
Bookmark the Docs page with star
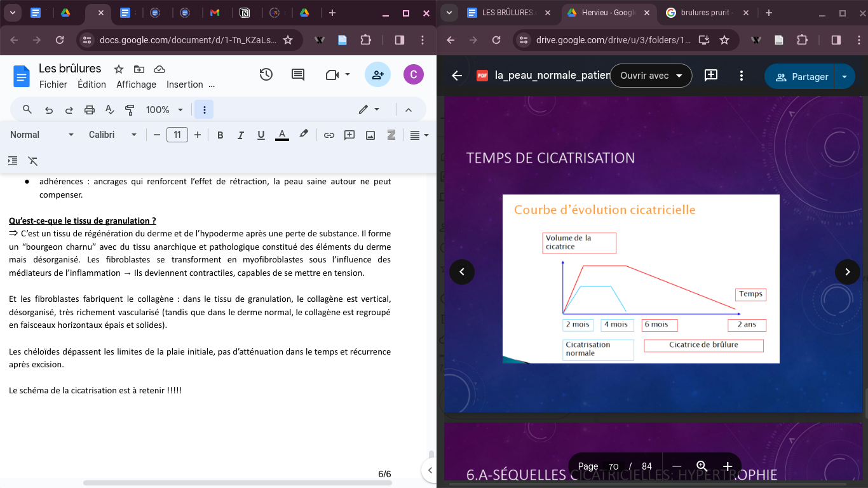point(288,40)
